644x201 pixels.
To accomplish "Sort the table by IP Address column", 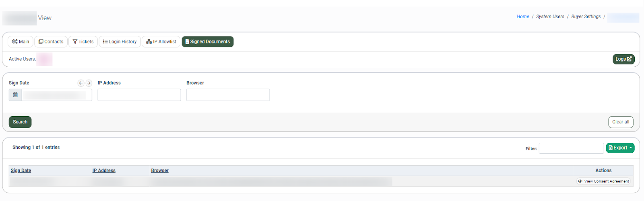I will point(104,171).
